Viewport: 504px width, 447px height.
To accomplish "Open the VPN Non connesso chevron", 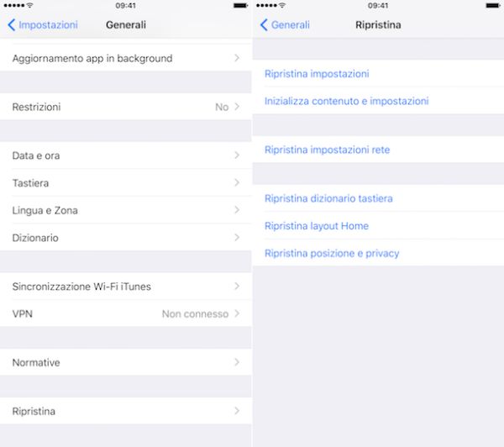I will pyautogui.click(x=237, y=313).
